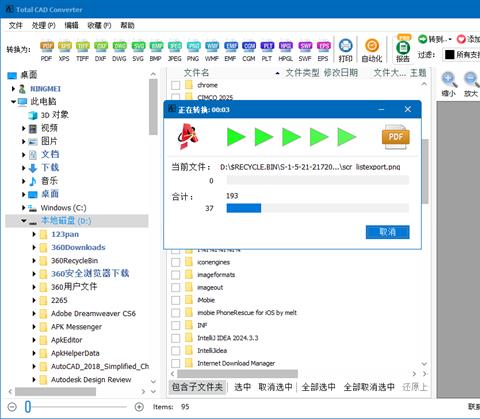Convert to SVG format icon
The image size is (480, 419).
click(x=138, y=51)
